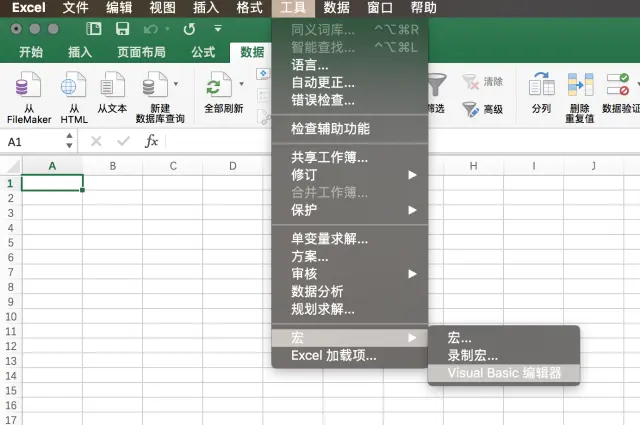
Task: Switch to the 数据 ribbon tab
Action: (252, 52)
